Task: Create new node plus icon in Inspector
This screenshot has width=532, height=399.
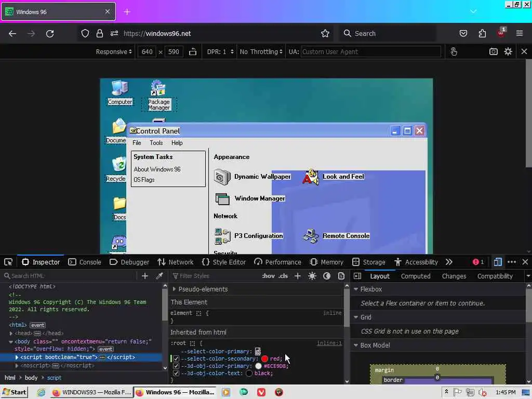Action: tap(145, 276)
